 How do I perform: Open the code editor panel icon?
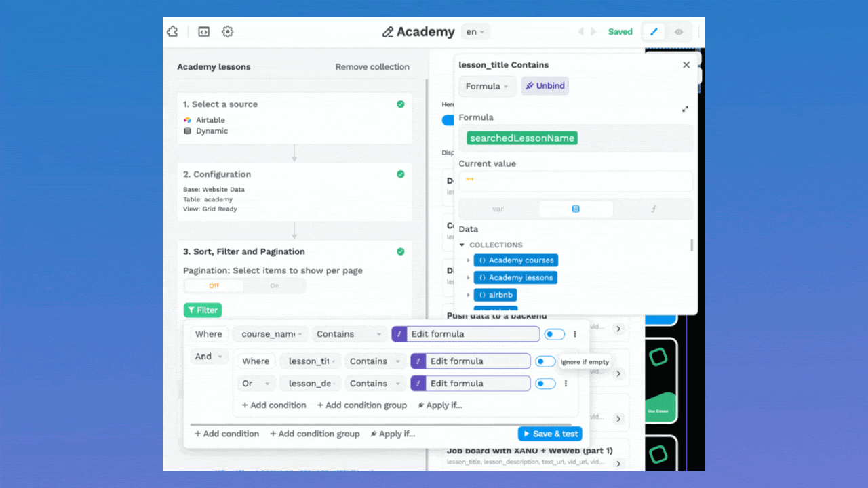(x=203, y=32)
